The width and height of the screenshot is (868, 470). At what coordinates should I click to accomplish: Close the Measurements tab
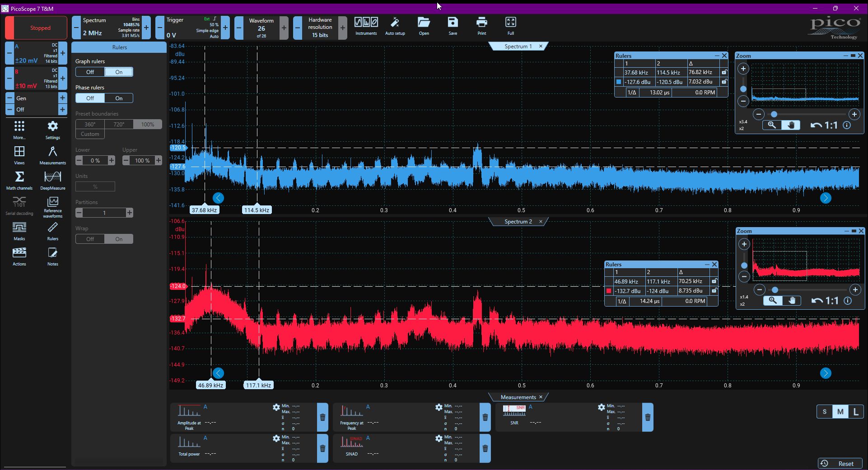(541, 397)
